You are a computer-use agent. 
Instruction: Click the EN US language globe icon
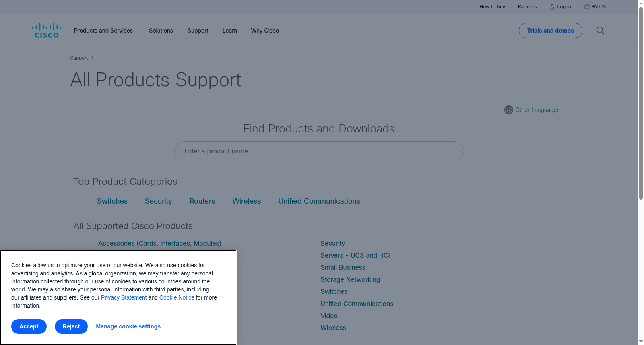(587, 7)
